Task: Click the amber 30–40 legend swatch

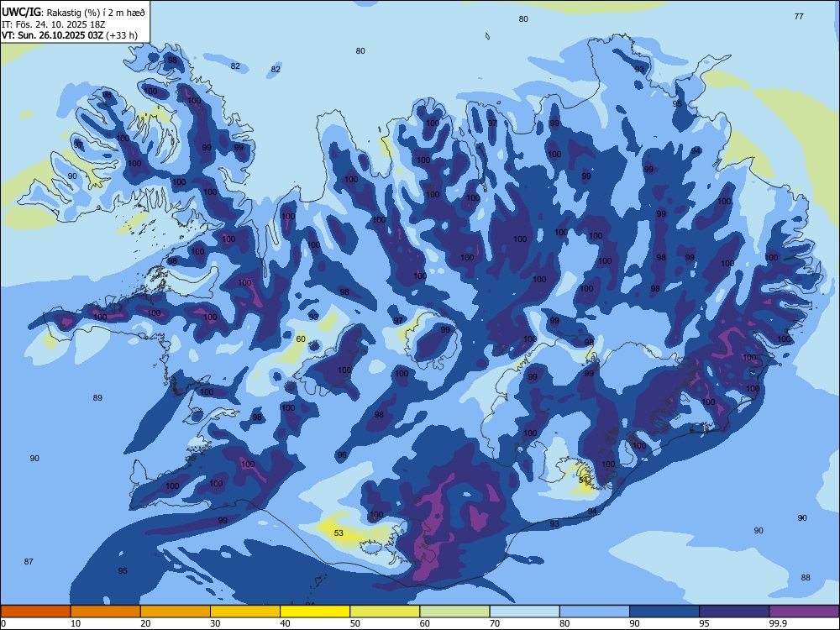Action: (245, 612)
